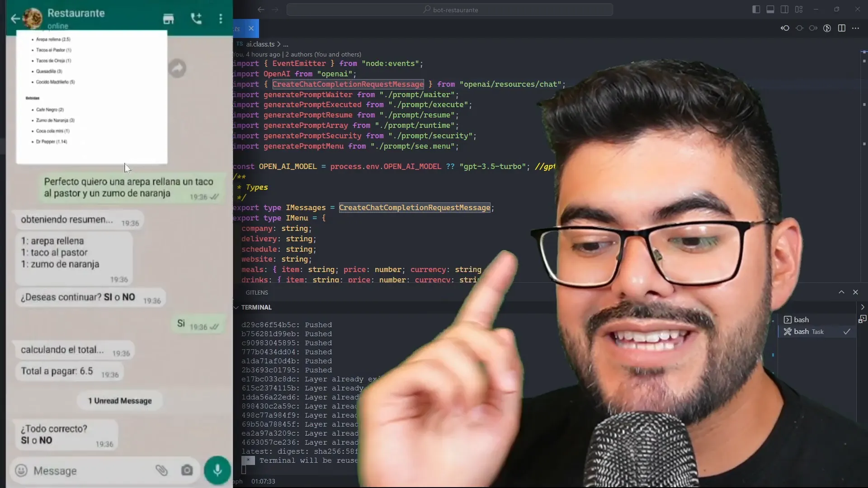Click the WhatsApp voice call icon
This screenshot has width=868, height=488.
[x=196, y=19]
